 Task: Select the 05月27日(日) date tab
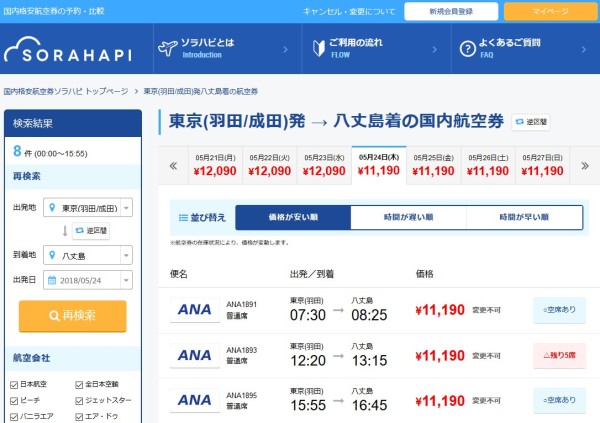[x=542, y=165]
